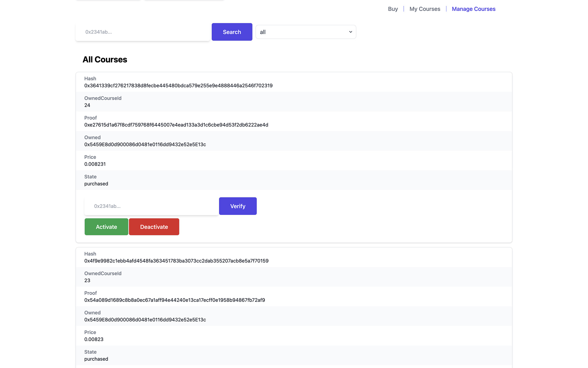
Task: Go to My Courses
Action: [x=424, y=9]
